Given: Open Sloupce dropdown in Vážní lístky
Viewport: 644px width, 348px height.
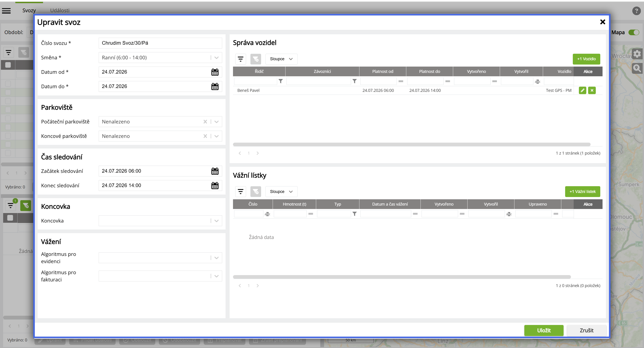Looking at the screenshot, I should click(281, 192).
